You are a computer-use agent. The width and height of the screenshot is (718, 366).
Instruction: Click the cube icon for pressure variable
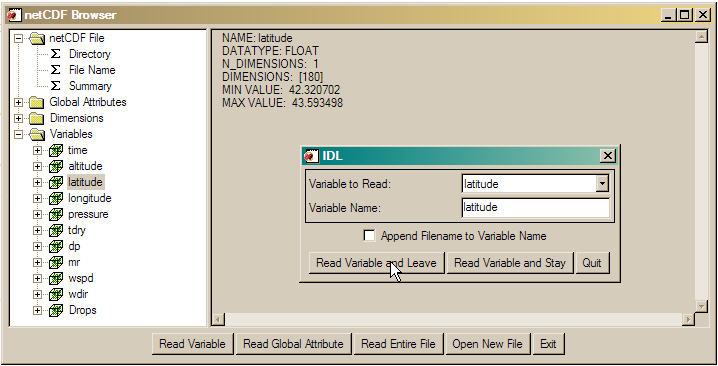click(56, 214)
